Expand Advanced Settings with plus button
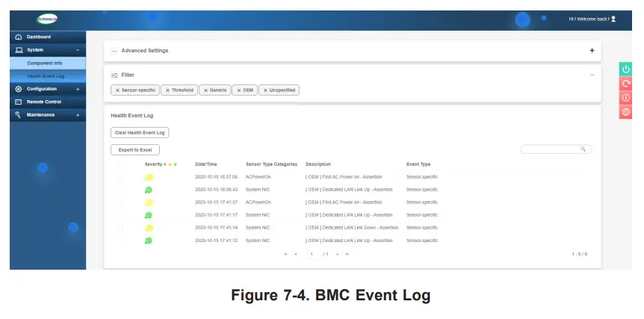 coord(592,51)
